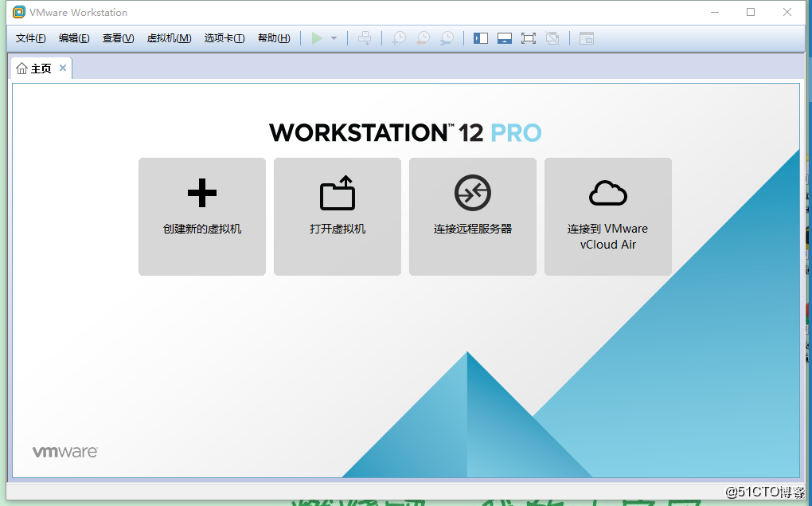This screenshot has width=812, height=506.
Task: Toggle the thumbnail bar icon
Action: coord(505,38)
